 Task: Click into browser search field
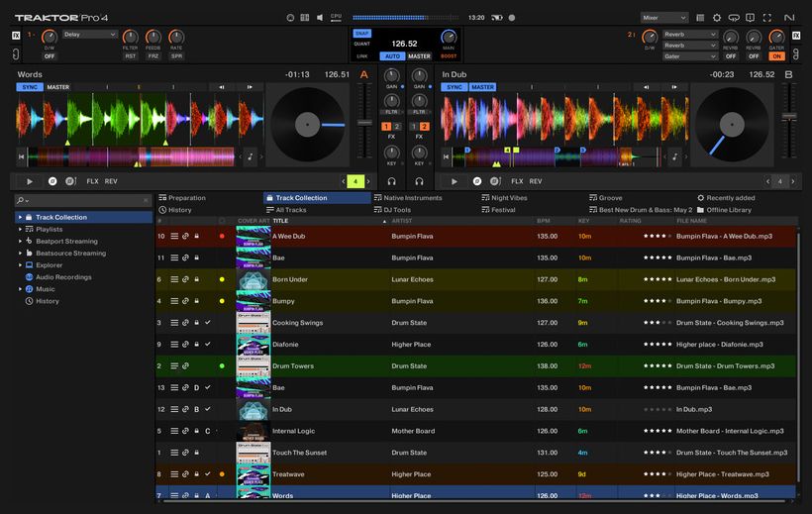coord(83,200)
